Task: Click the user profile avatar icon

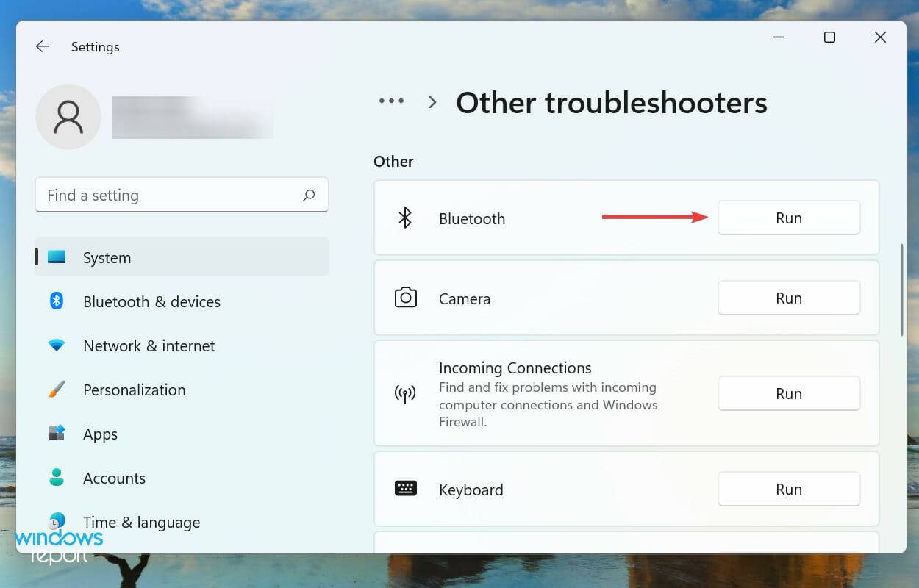Action: point(68,117)
